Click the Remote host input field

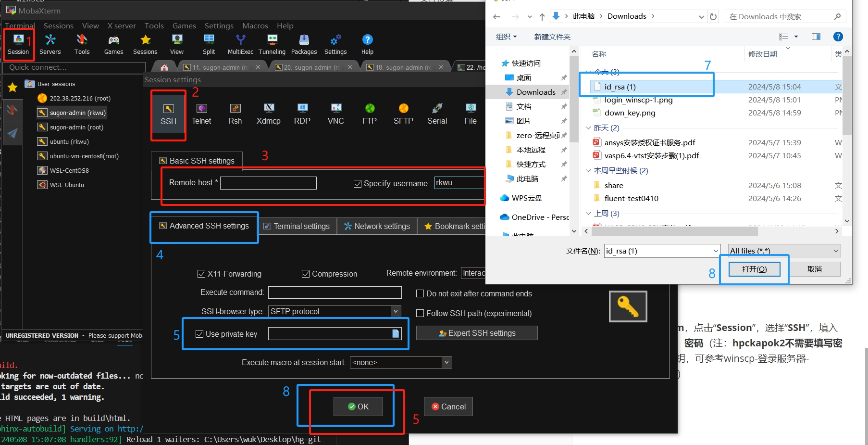click(268, 183)
